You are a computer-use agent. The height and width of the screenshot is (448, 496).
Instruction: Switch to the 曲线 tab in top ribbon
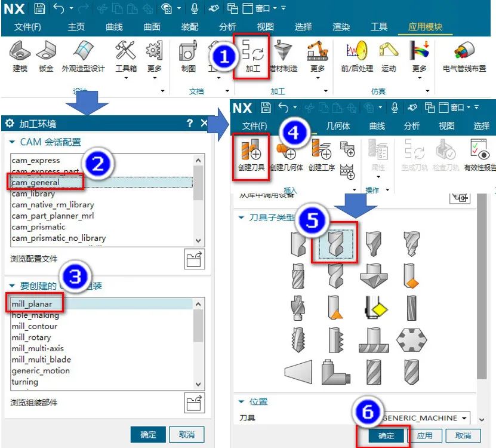114,27
